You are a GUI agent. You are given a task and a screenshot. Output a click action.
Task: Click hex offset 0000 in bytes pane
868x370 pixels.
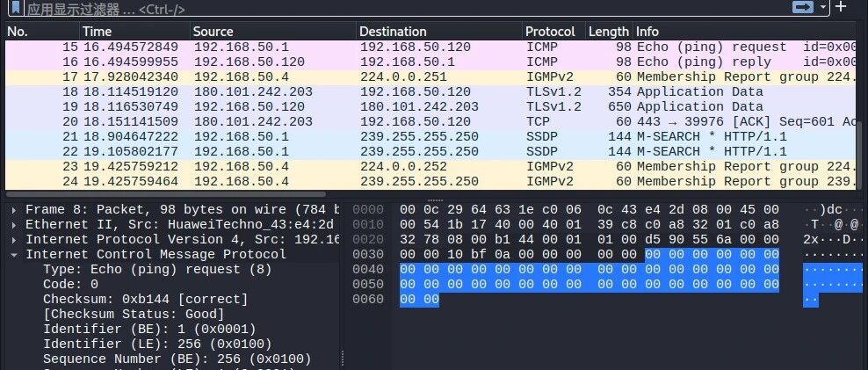click(x=367, y=210)
